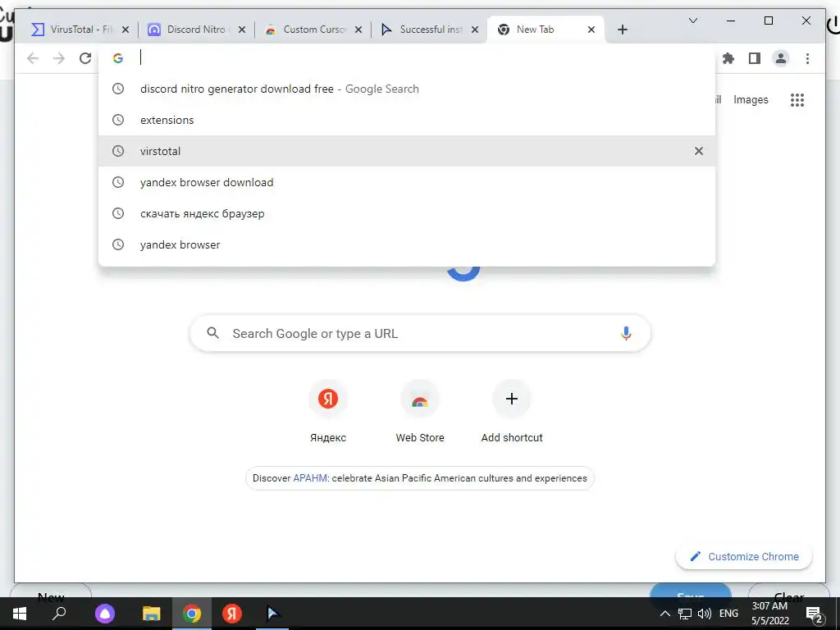Open Chrome's three-dot menu
840x630 pixels.
tap(807, 58)
